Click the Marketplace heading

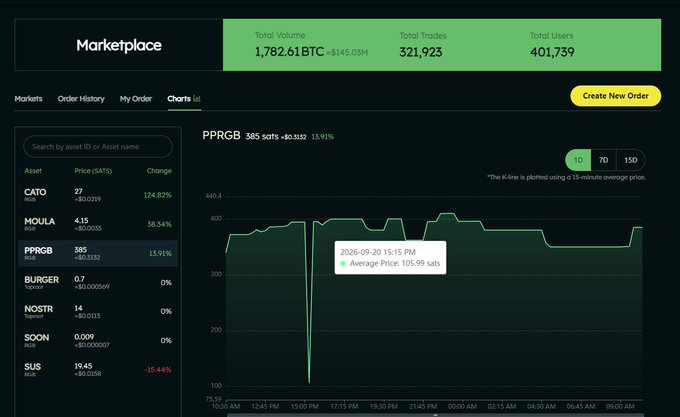pyautogui.click(x=119, y=45)
